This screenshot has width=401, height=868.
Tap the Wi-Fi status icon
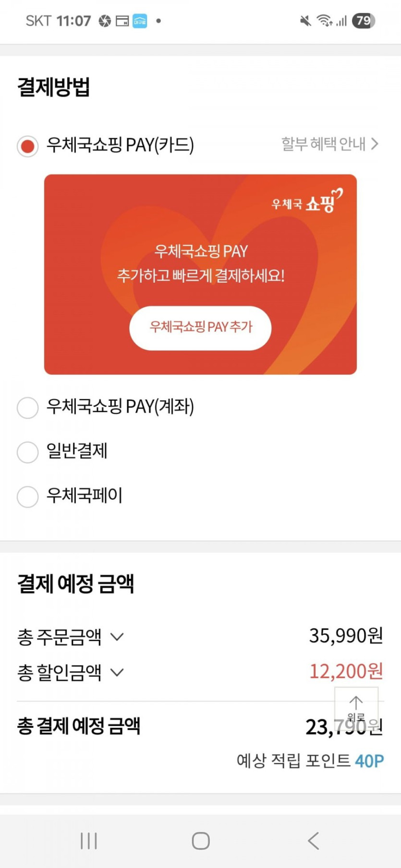point(324,21)
